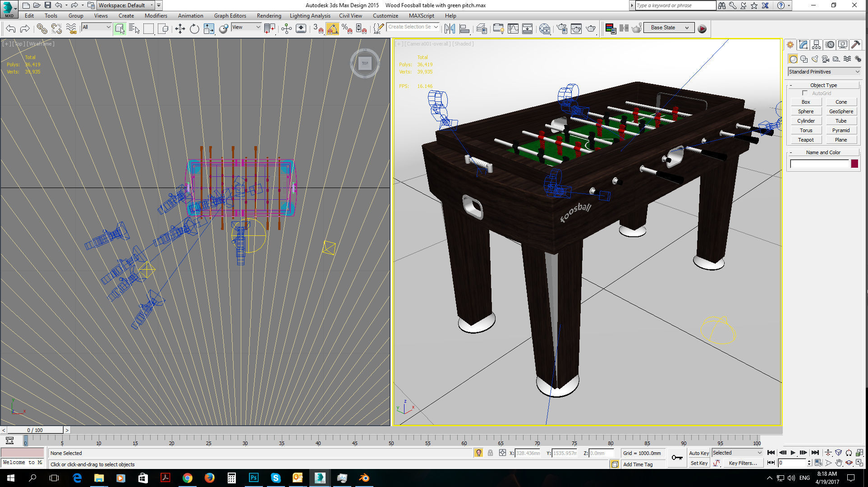This screenshot has height=487, width=868.
Task: Click the Render Production teapot icon
Action: [x=591, y=29]
